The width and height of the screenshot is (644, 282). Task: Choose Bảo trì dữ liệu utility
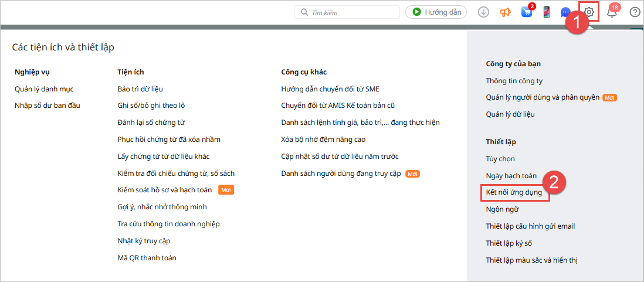(140, 89)
